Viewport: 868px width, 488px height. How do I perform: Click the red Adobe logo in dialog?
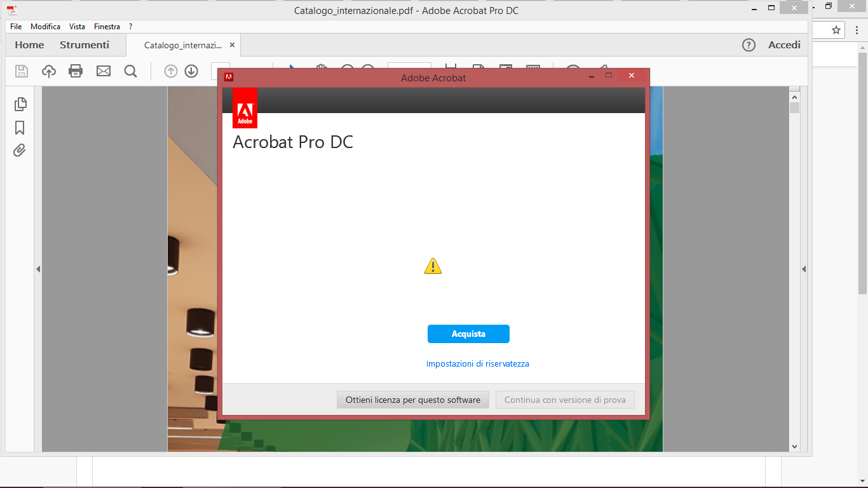[x=245, y=108]
